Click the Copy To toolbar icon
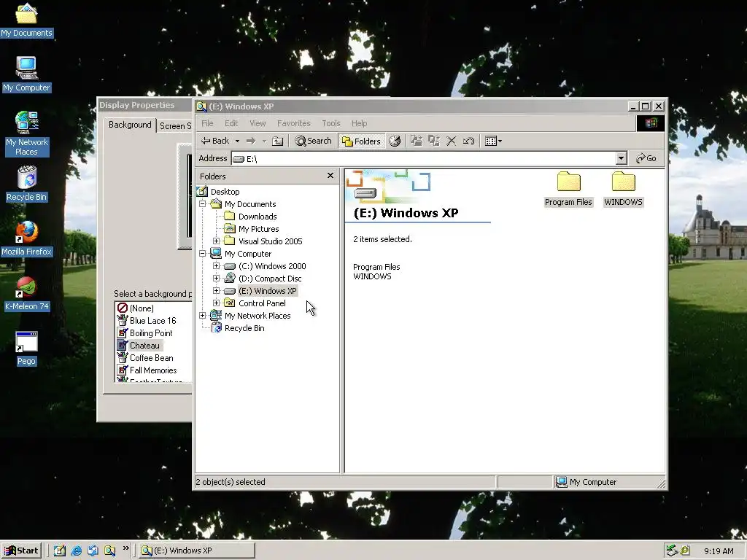747x560 pixels. (433, 141)
